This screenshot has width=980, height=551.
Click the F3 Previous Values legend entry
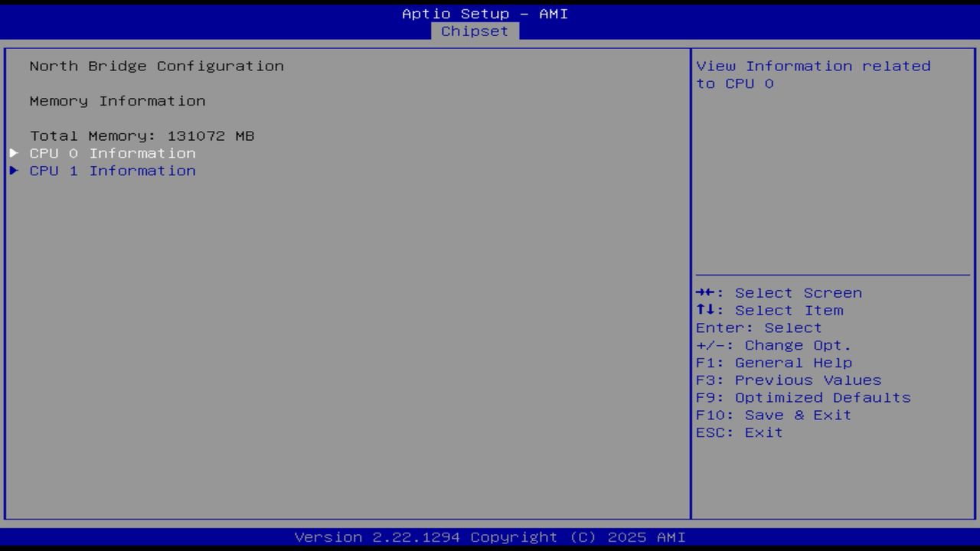point(788,380)
